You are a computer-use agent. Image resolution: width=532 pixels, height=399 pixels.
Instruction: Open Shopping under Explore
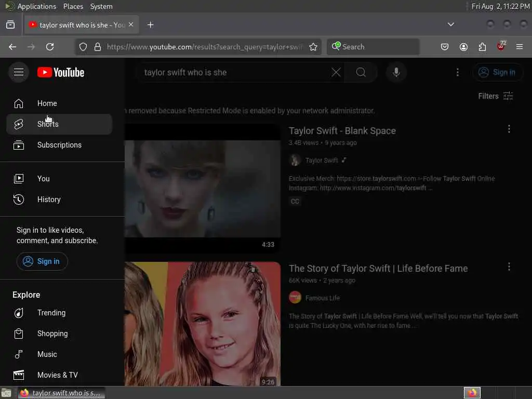coord(59,334)
